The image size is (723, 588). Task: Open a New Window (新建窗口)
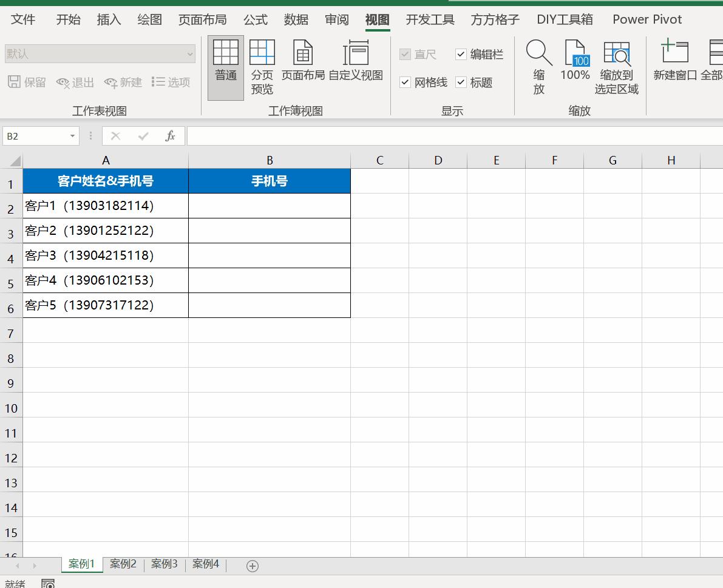coord(675,61)
